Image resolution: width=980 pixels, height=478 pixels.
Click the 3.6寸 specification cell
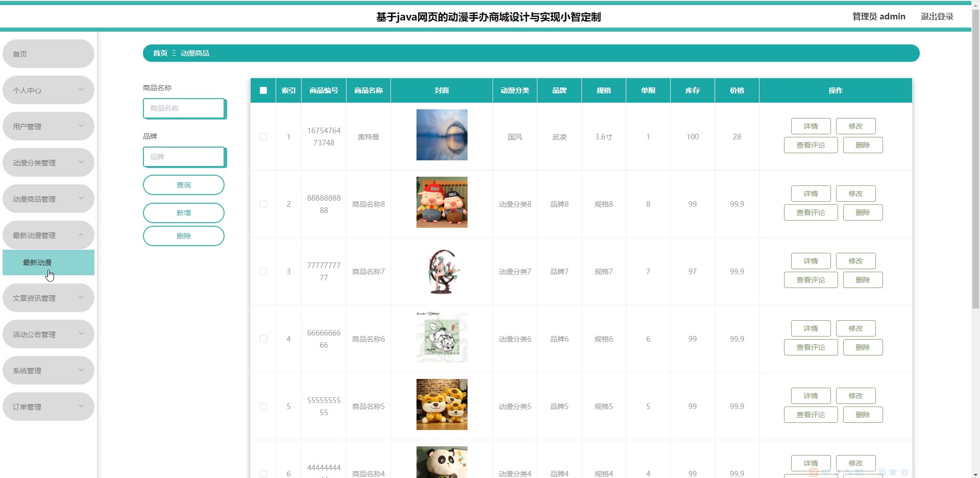(x=603, y=137)
